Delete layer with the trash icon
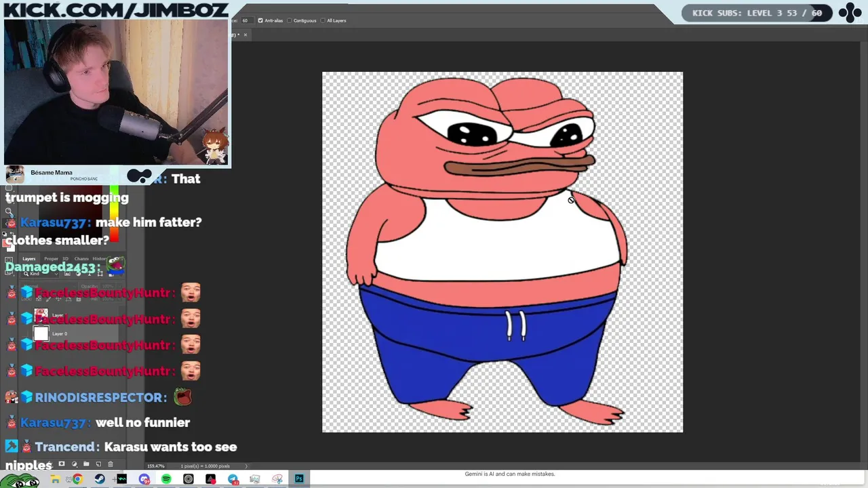Image resolution: width=868 pixels, height=488 pixels. 111,464
